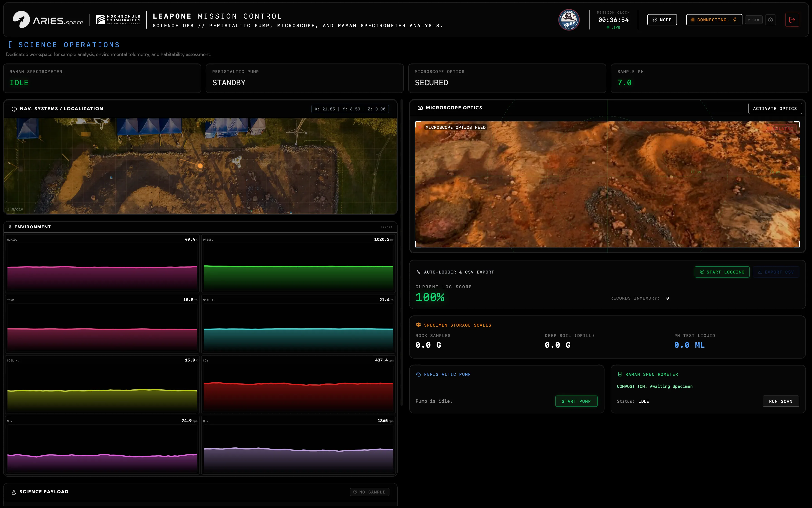The image size is (812, 508).
Task: Click the NH₃ ammonia chart
Action: pos(102,445)
